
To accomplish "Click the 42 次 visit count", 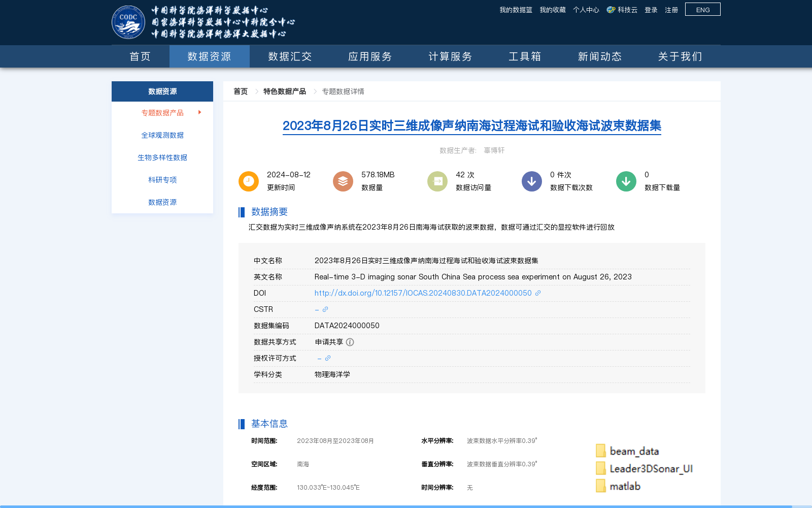I will [465, 175].
